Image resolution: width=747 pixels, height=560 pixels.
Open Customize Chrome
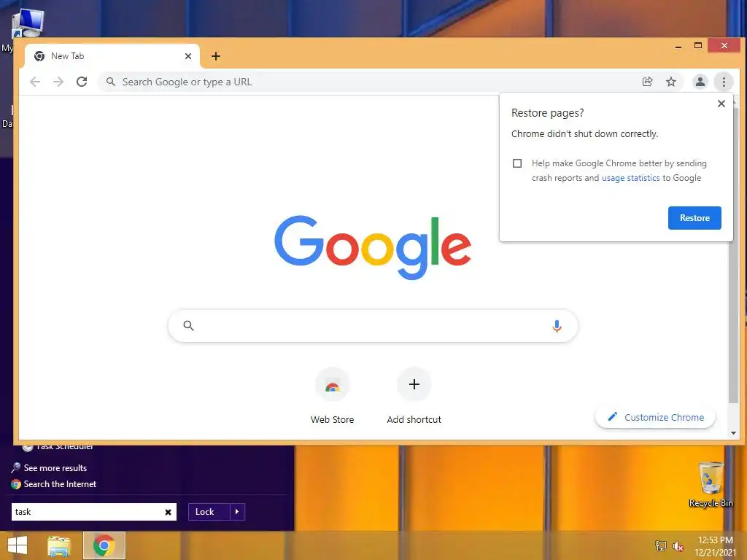(x=656, y=417)
